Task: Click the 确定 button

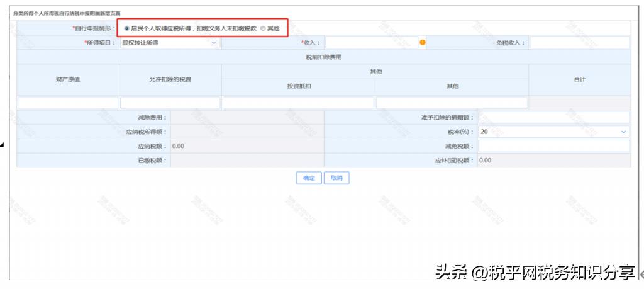Action: click(x=309, y=178)
